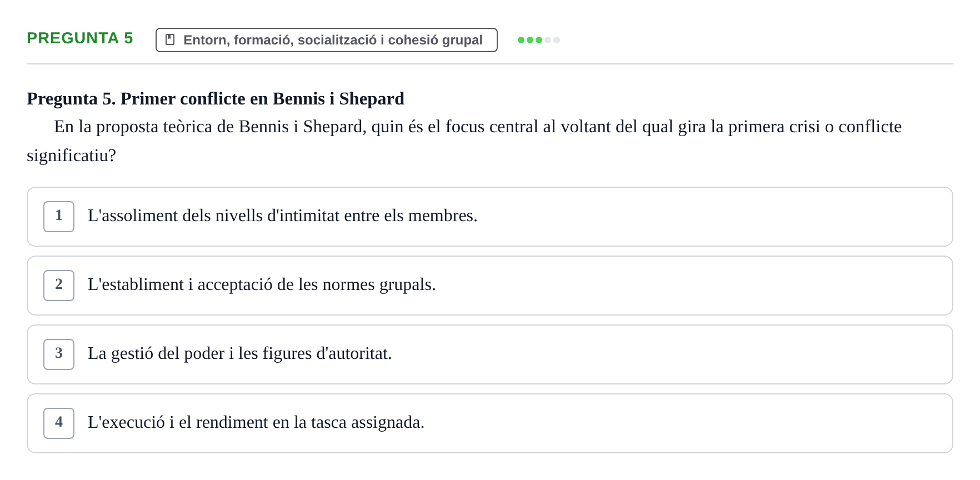Choose answer about rendiment en la tasca assignada

point(490,423)
